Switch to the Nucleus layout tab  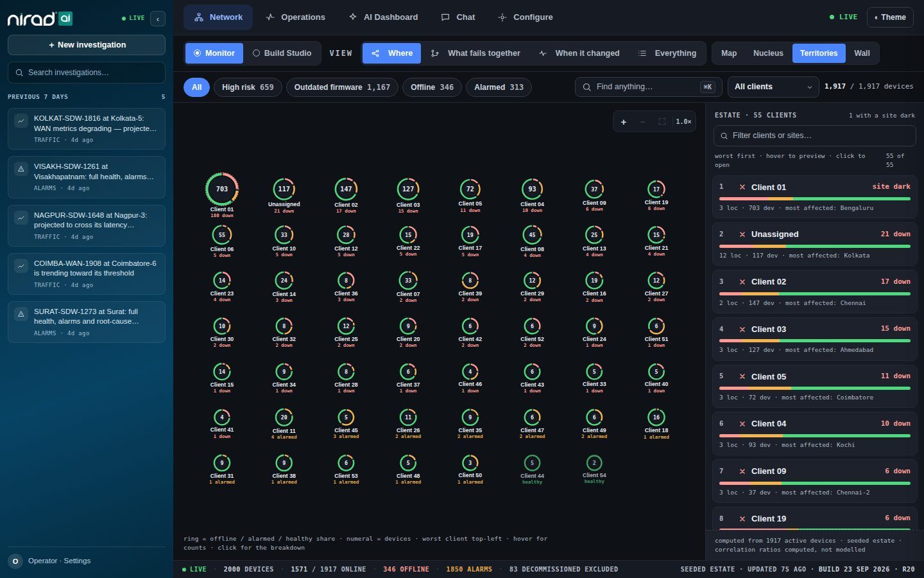click(768, 53)
